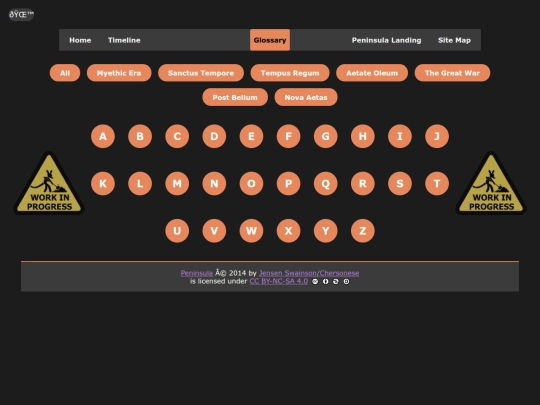Jump to glossary letter F
This screenshot has height=405, width=540.
pos(289,136)
